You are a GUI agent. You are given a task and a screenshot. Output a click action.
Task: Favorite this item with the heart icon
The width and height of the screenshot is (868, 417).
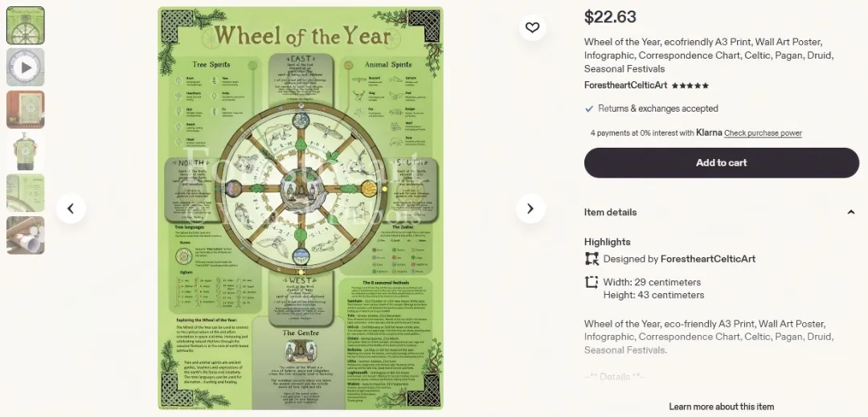pyautogui.click(x=532, y=28)
